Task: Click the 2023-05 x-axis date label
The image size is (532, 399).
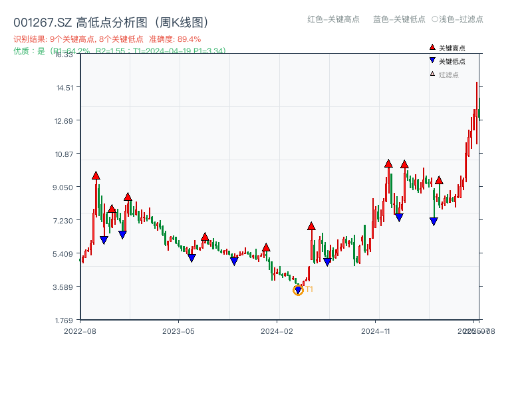Action: click(178, 331)
